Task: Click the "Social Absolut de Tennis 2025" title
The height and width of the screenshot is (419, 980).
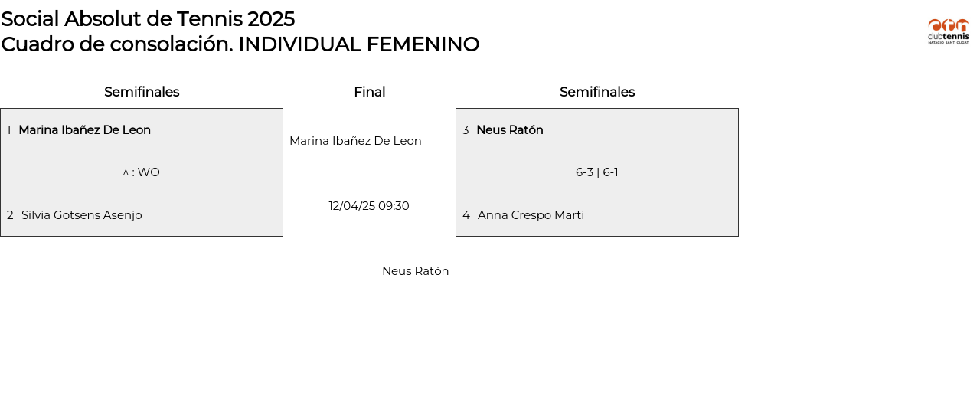Action: [x=148, y=19]
